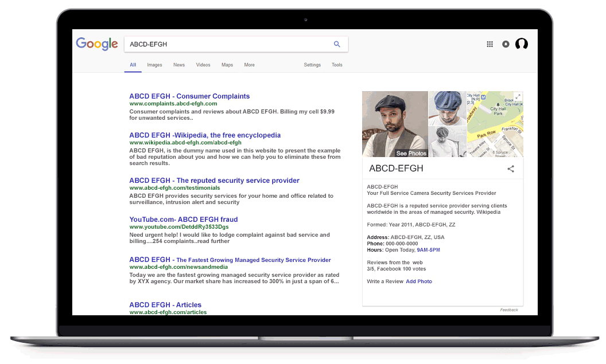Switch to the Images tab
Image resolution: width=606 pixels, height=364 pixels.
tap(154, 65)
